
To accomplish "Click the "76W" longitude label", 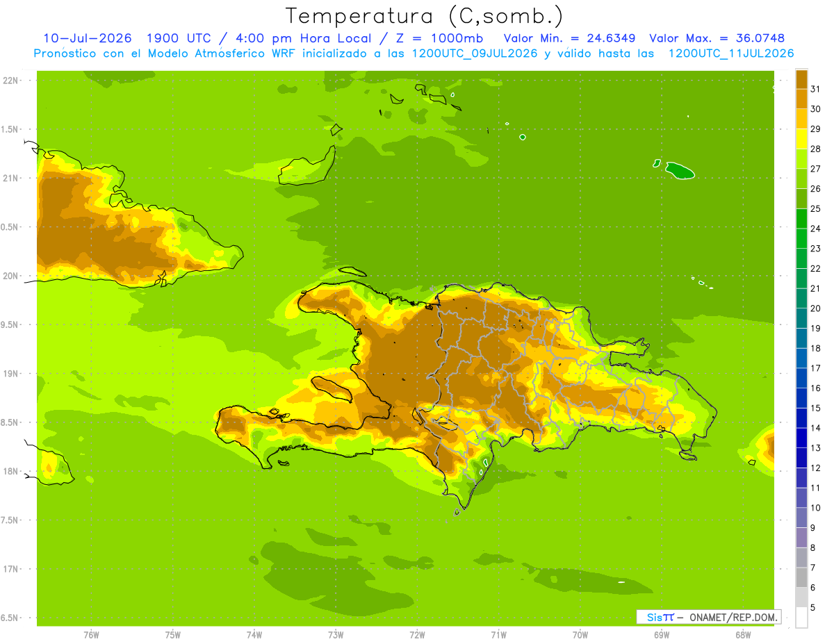I will pyautogui.click(x=91, y=635).
